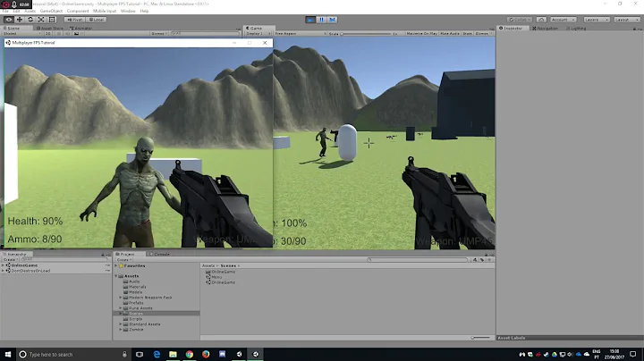The width and height of the screenshot is (644, 361).
Task: Expand the Standard Assets folder
Action: (x=121, y=324)
